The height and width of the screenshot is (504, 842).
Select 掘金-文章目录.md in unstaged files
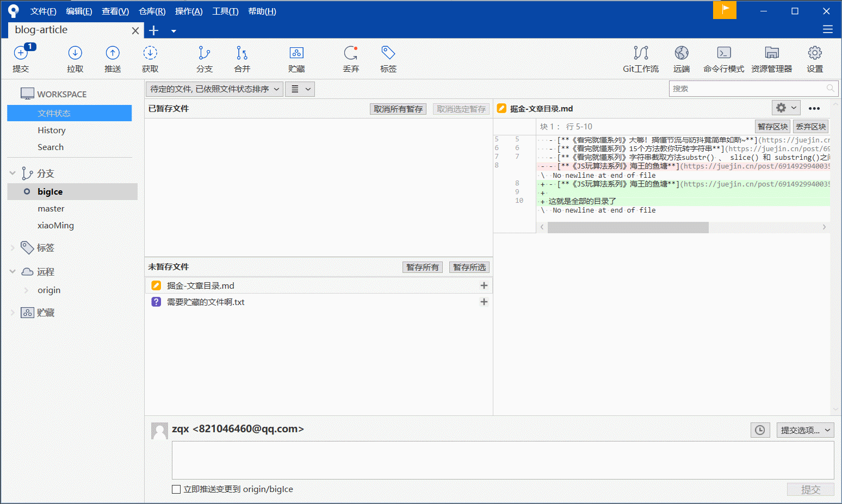[319, 285]
